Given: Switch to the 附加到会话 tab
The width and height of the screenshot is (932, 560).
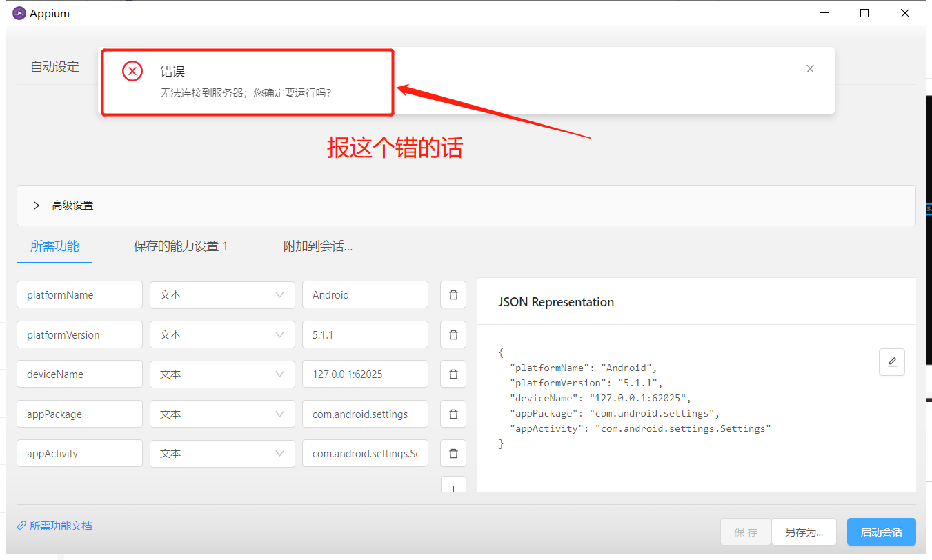Looking at the screenshot, I should tap(318, 245).
